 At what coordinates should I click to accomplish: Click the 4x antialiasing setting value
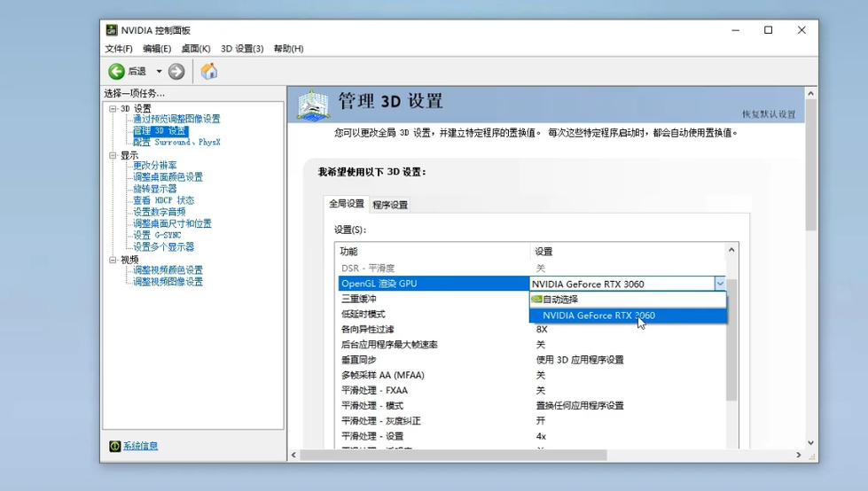(541, 436)
